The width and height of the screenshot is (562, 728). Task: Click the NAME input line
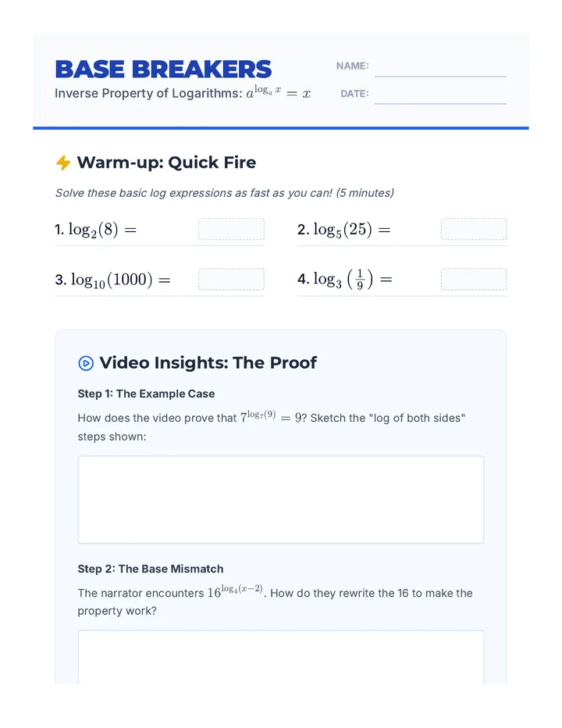tap(440, 68)
